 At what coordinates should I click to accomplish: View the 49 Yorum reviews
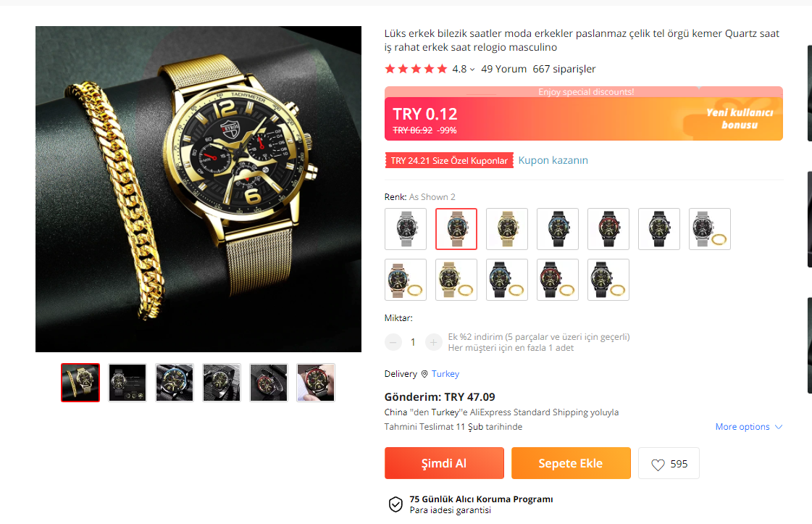pos(504,69)
